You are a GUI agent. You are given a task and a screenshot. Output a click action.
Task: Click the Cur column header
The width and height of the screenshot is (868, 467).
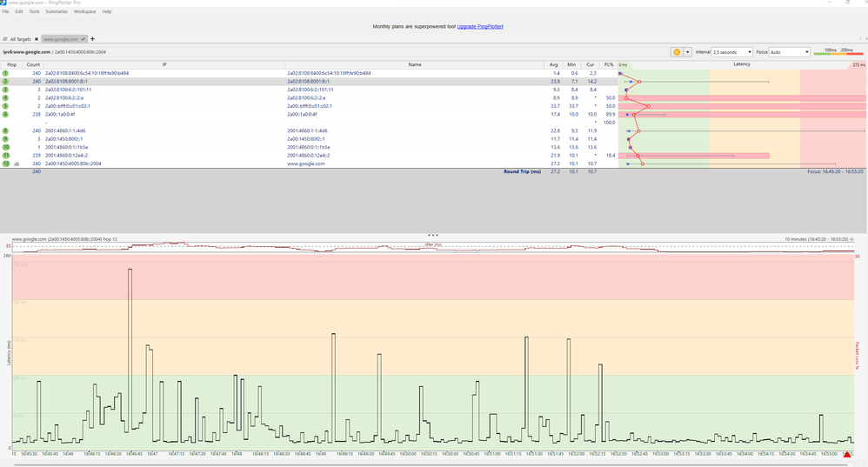click(x=590, y=64)
